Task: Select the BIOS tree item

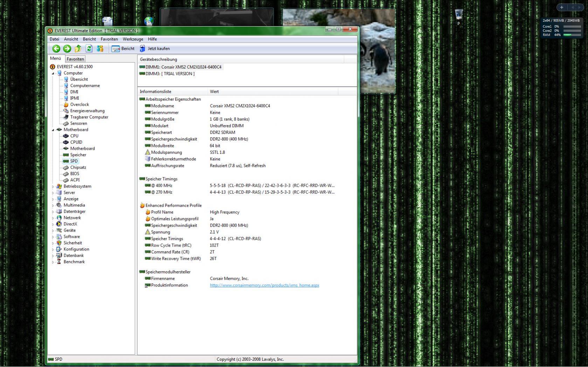Action: (75, 174)
